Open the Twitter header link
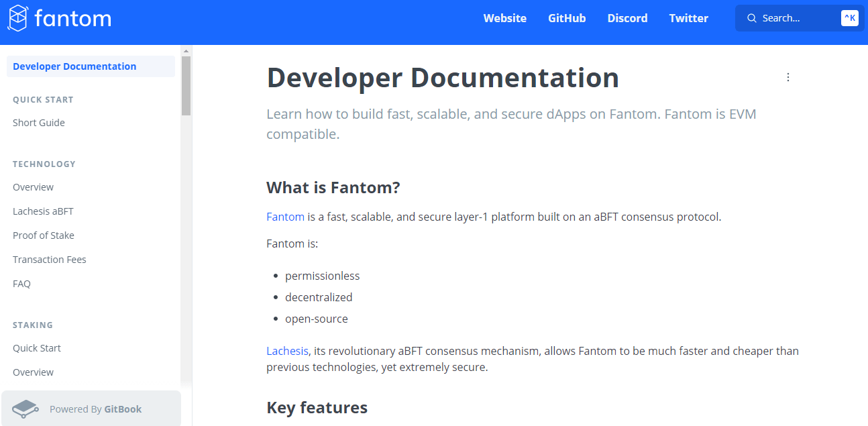This screenshot has width=868, height=426. [x=689, y=18]
